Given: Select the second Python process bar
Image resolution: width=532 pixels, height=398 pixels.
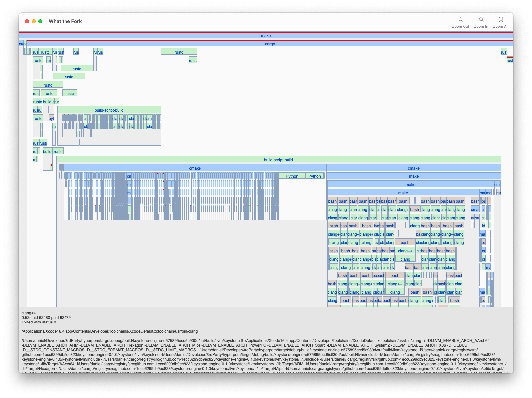Looking at the screenshot, I should (x=314, y=176).
